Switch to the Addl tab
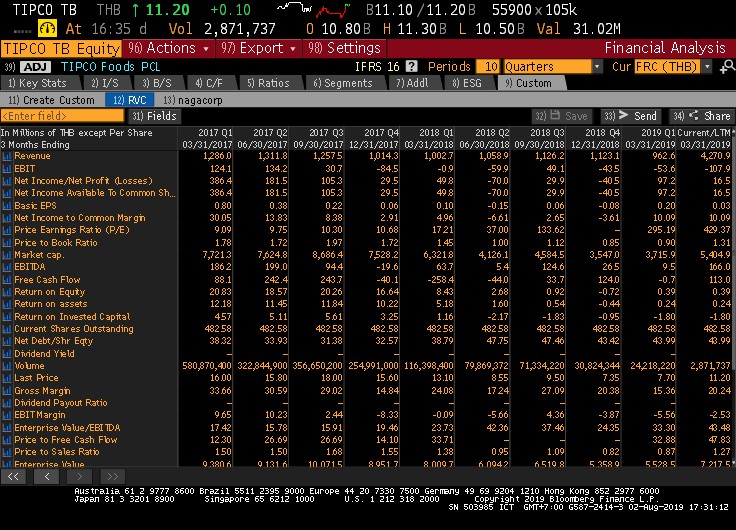Screen dimensions: 736x530 [x=412, y=84]
